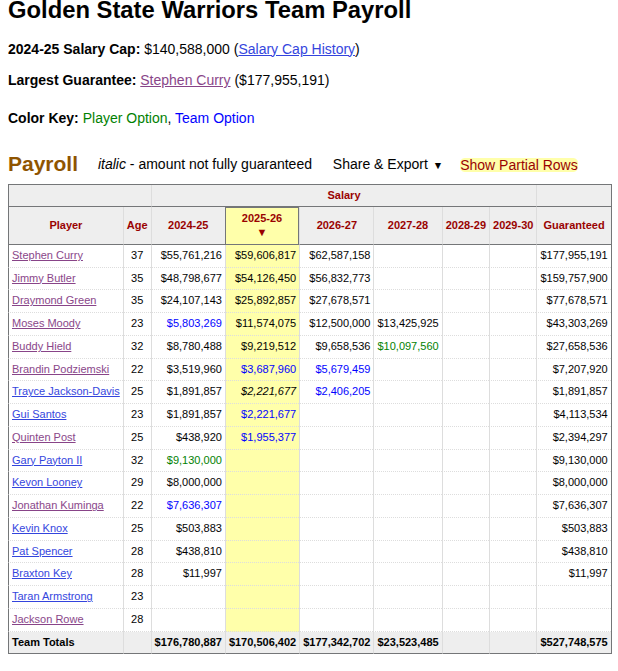The width and height of the screenshot is (618, 671).
Task: Open Jackson Rowe player page
Action: tap(48, 619)
